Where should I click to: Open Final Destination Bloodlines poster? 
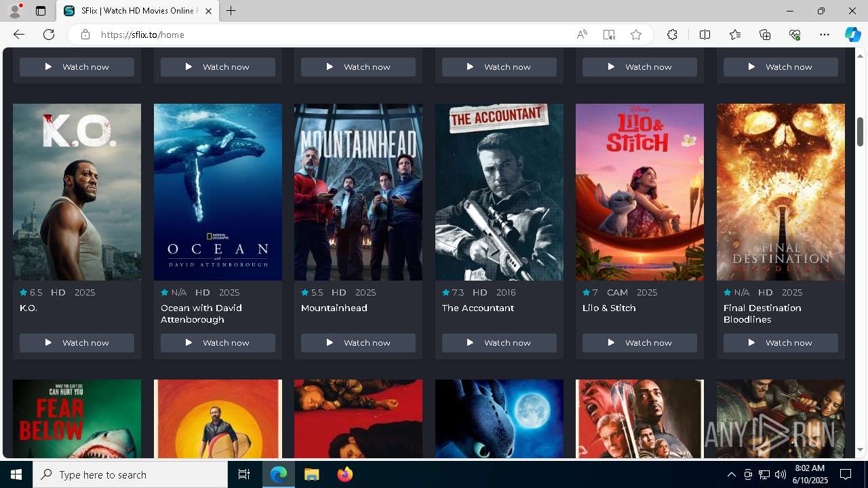(781, 192)
